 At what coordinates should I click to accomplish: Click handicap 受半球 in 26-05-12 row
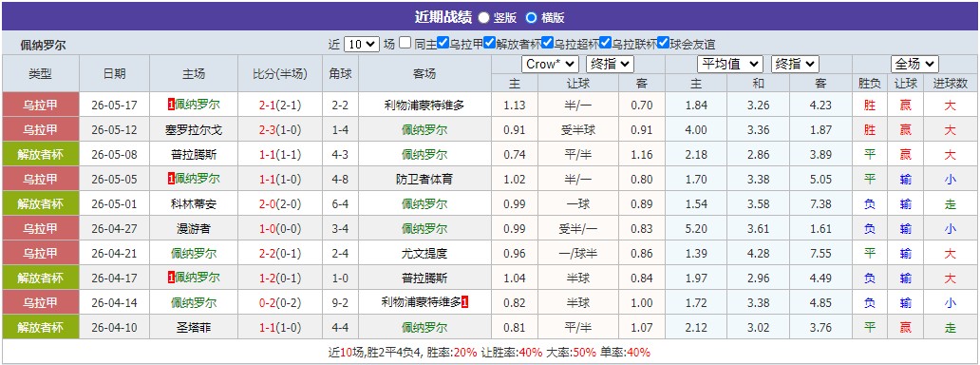(578, 130)
